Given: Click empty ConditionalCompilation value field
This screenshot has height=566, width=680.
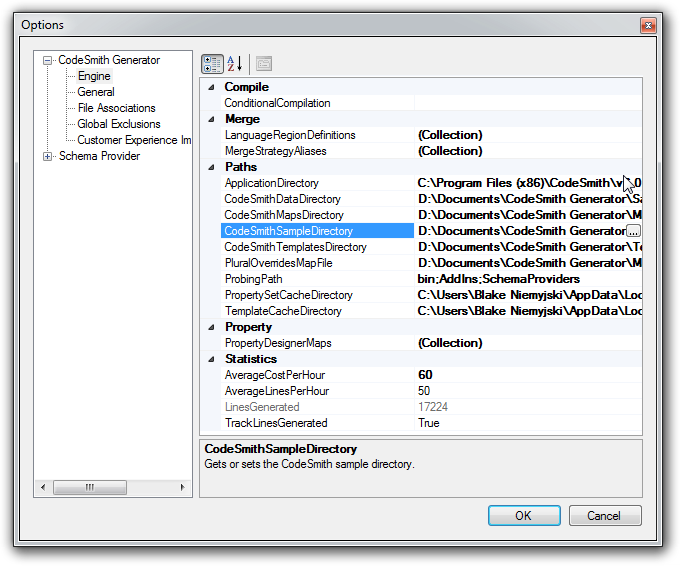Looking at the screenshot, I should [528, 103].
